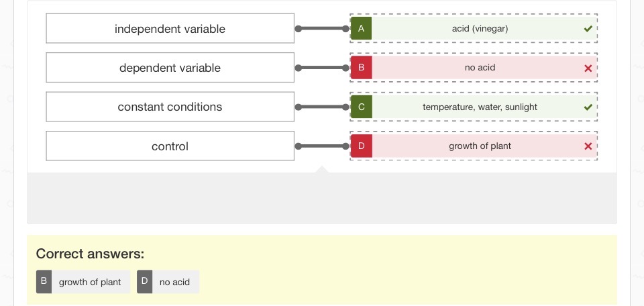Select the green A letter badge
Image resolution: width=644 pixels, height=306 pixels.
pos(361,29)
